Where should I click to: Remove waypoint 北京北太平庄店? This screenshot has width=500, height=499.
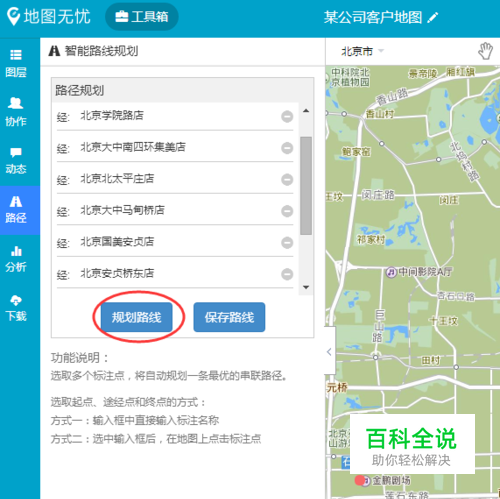(287, 180)
